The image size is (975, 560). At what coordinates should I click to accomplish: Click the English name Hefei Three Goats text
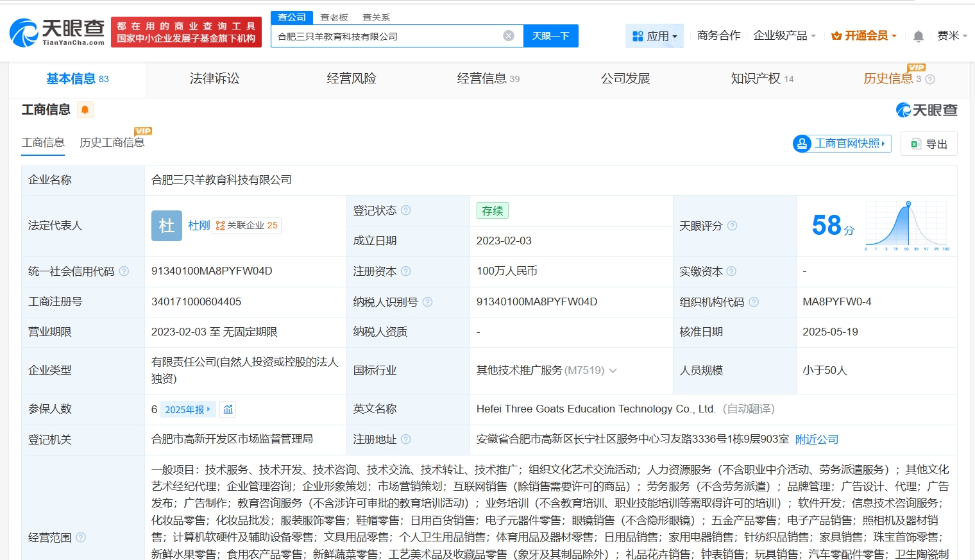(x=596, y=409)
